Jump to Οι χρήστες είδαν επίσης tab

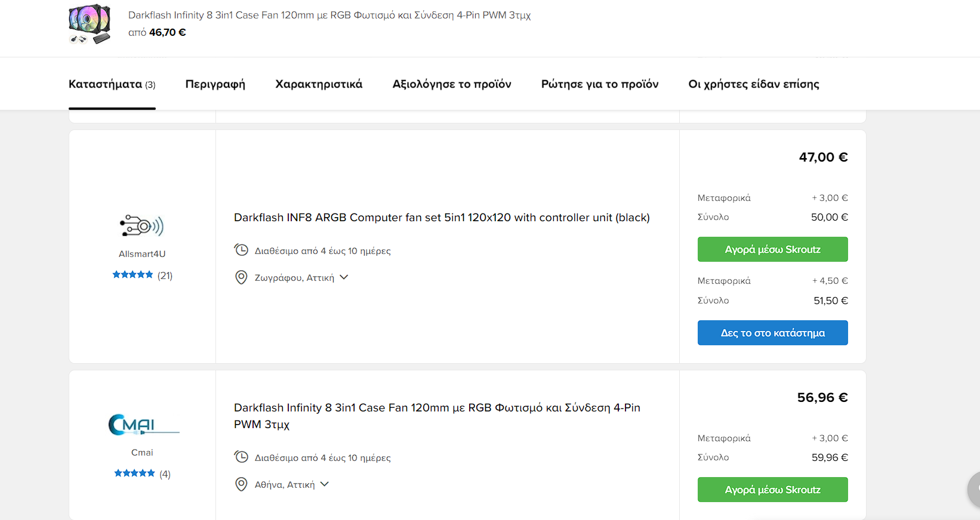[754, 84]
